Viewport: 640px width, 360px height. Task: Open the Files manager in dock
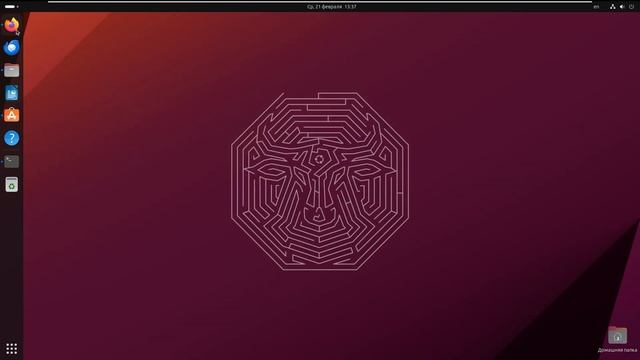click(11, 71)
